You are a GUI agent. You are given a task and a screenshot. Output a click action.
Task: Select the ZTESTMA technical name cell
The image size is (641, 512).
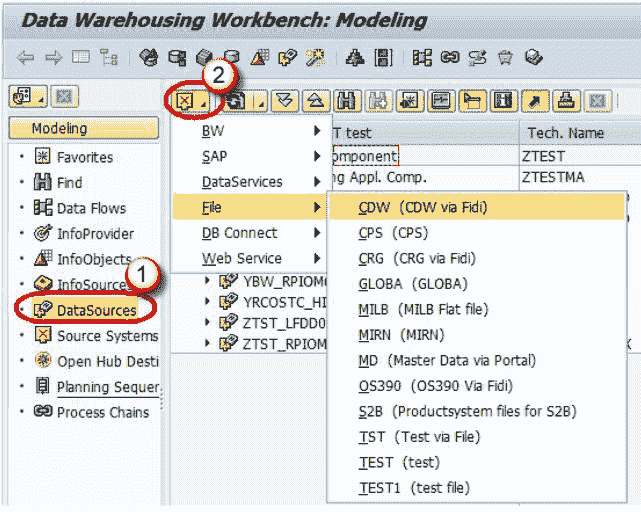click(580, 177)
